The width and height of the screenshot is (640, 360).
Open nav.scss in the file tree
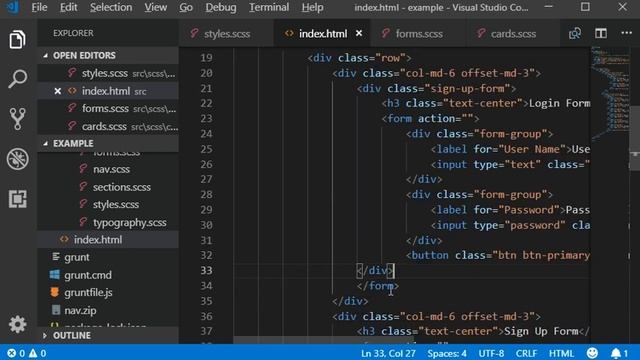tap(108, 169)
